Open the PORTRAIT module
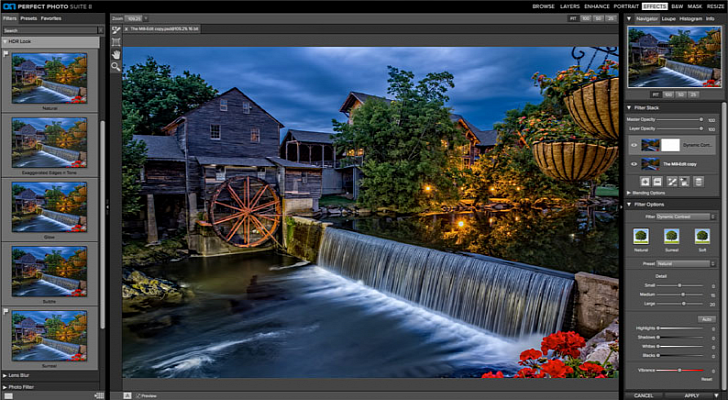Screen dimensions: 728x400 pyautogui.click(x=626, y=6)
